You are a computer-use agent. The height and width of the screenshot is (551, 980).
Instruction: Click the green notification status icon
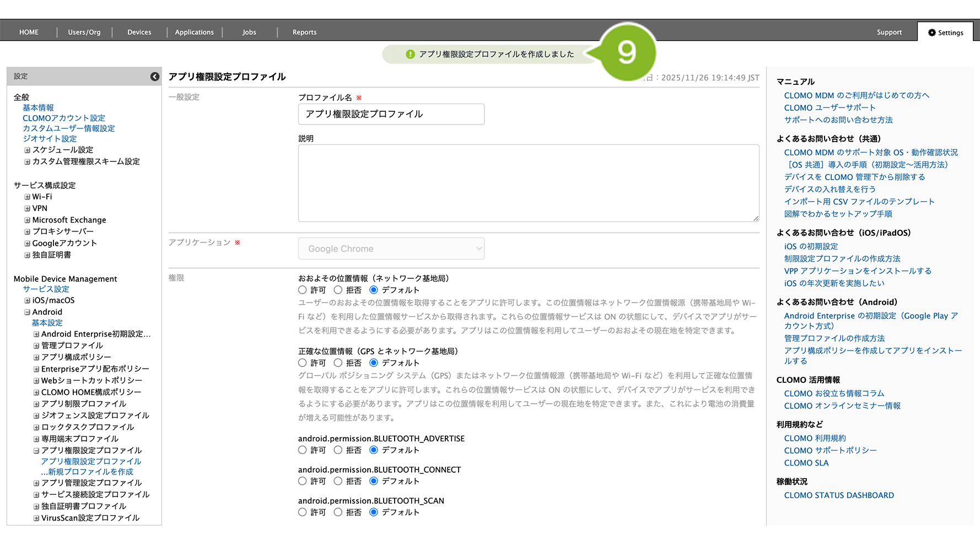click(410, 54)
